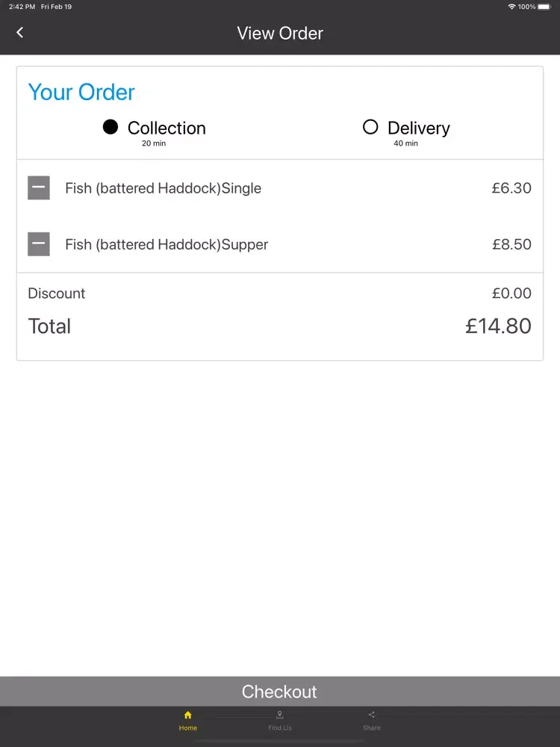This screenshot has height=747, width=560.
Task: Tap the Fish (battered Haddock)Supper name
Action: pyautogui.click(x=167, y=245)
